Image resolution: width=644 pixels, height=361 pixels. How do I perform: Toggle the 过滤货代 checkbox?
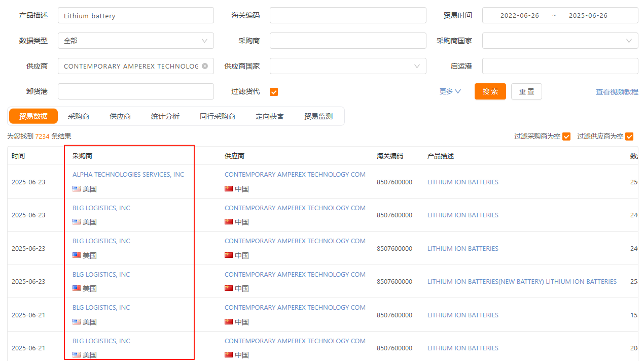[x=274, y=92]
